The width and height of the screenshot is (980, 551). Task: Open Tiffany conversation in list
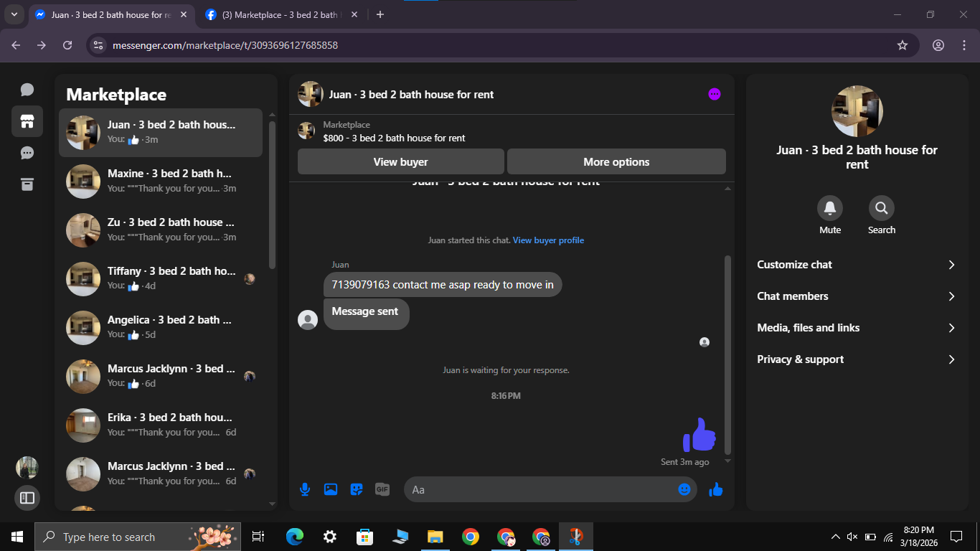[x=161, y=279]
